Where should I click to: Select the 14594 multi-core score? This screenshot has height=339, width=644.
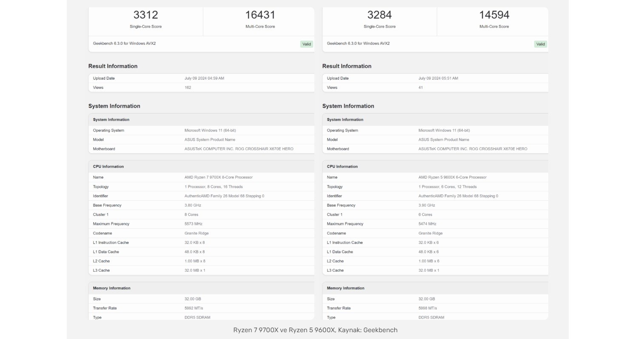pyautogui.click(x=494, y=15)
